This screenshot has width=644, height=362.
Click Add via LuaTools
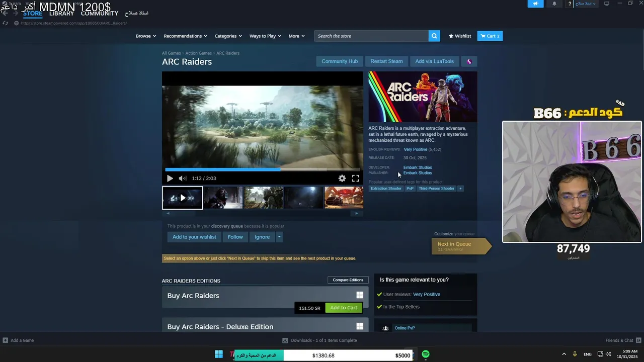[434, 61]
